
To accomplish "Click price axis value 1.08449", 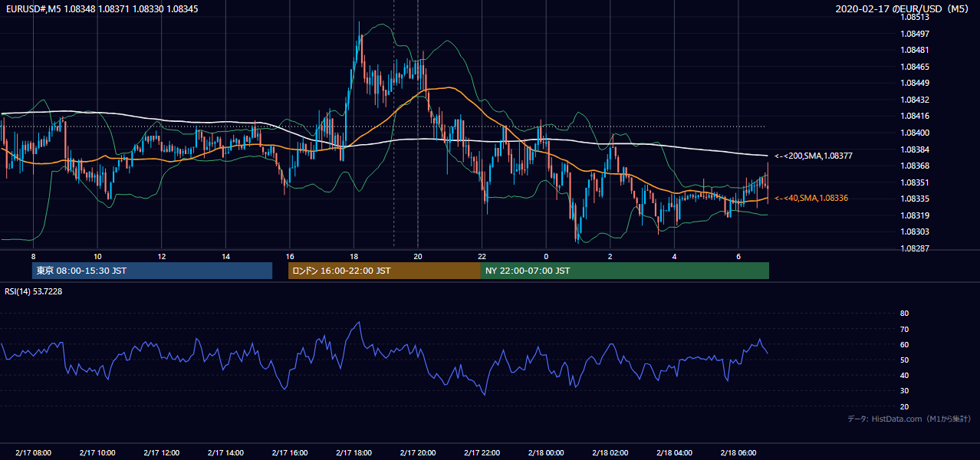I will (915, 83).
